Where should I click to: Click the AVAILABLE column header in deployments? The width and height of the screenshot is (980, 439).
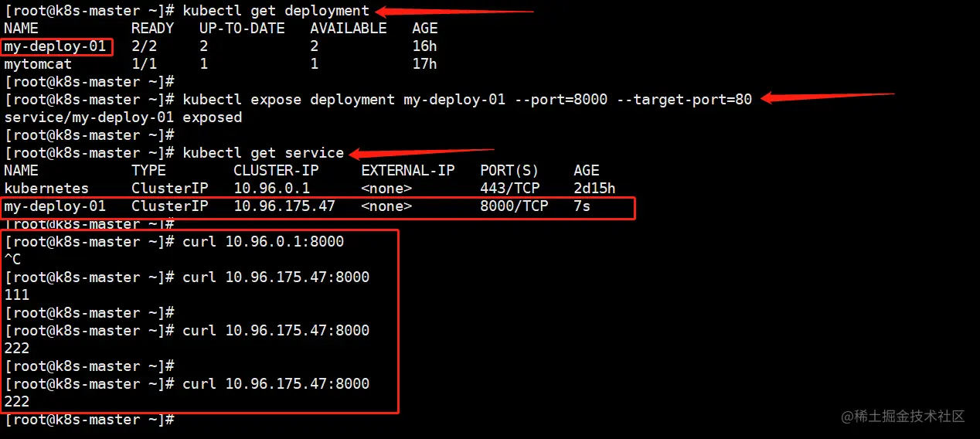349,29
